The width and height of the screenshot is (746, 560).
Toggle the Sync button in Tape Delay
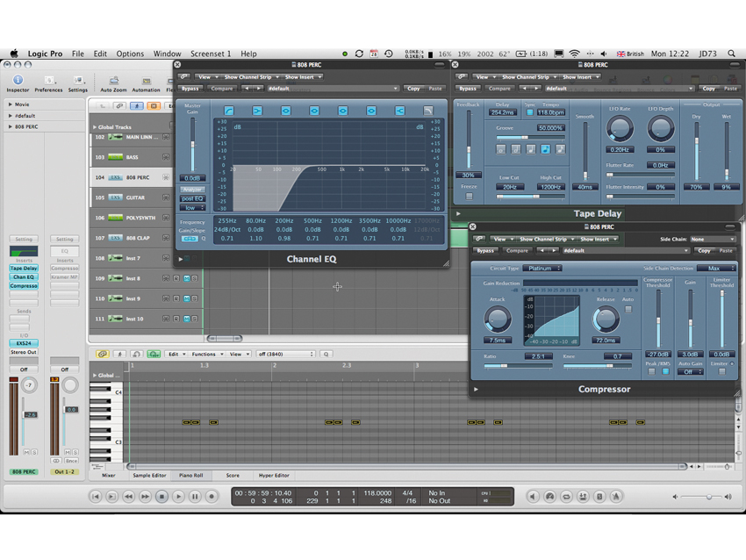(529, 112)
